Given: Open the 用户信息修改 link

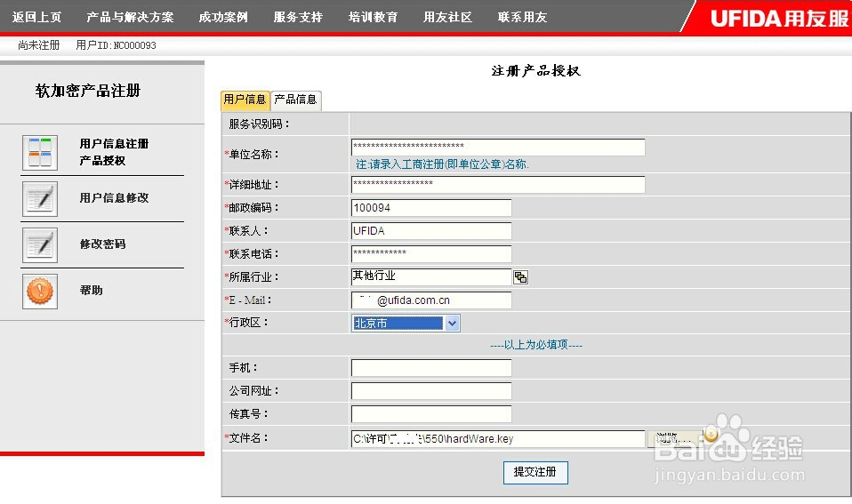Looking at the screenshot, I should (114, 198).
